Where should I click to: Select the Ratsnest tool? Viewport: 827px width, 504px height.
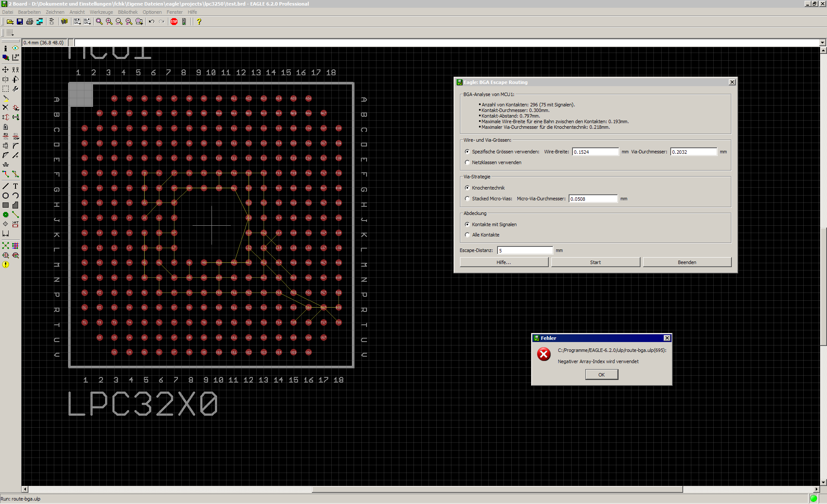click(x=6, y=246)
